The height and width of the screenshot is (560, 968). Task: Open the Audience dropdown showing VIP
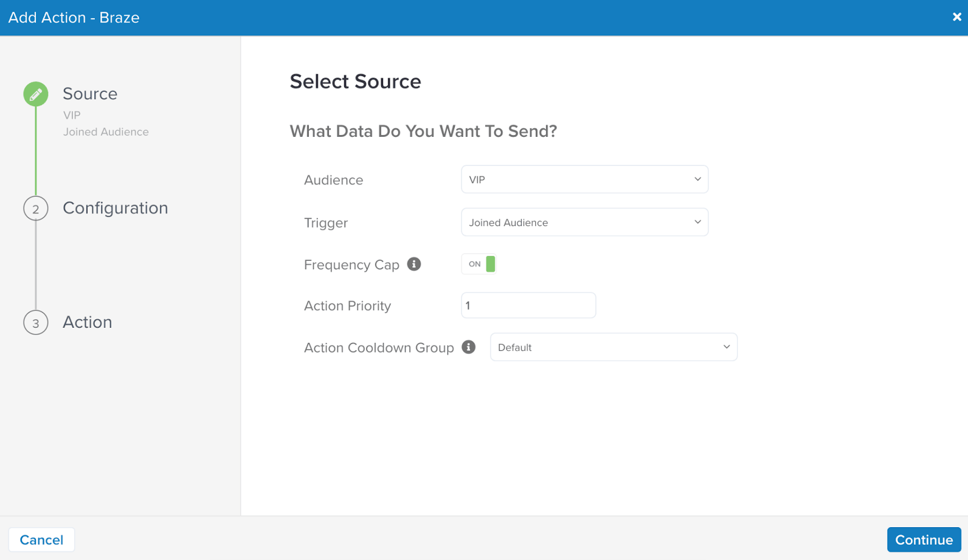coord(584,179)
